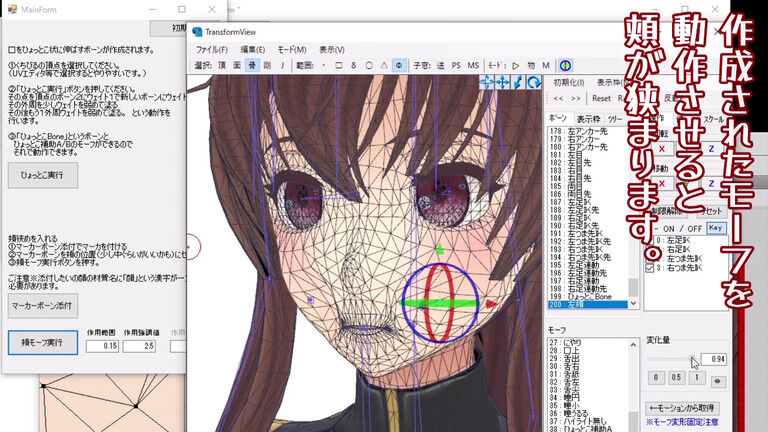Click the Reset button
This screenshot has width=768, height=432.
click(x=601, y=98)
